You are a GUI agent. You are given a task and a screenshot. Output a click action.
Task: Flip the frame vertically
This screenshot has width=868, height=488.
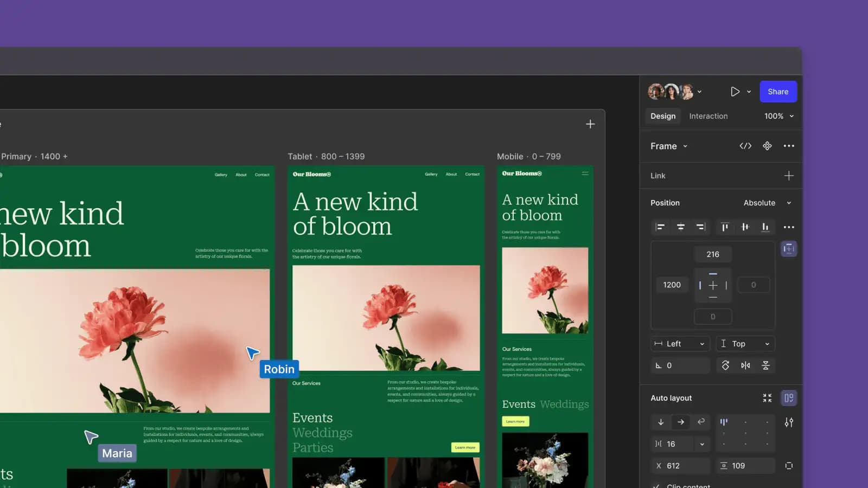point(765,365)
